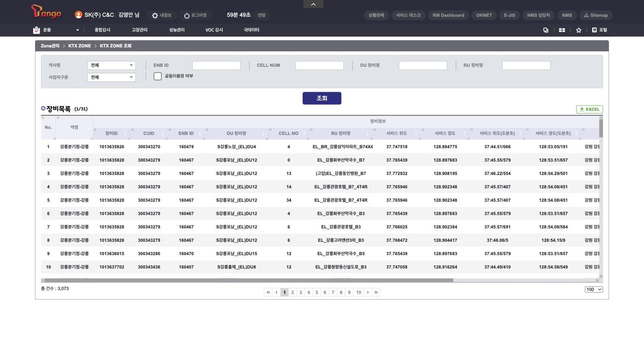
Task: Open the Sitemap link
Action: coord(596,15)
